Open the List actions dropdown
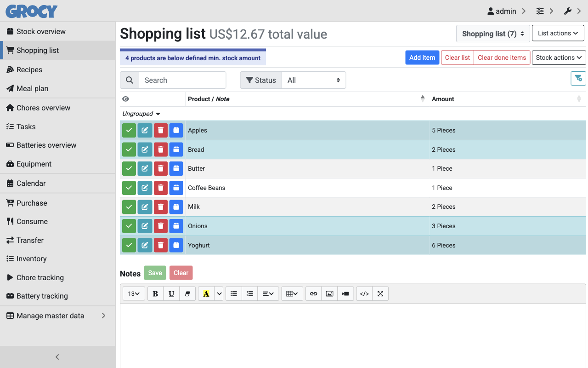Viewport: 588px width, 368px height. [558, 33]
